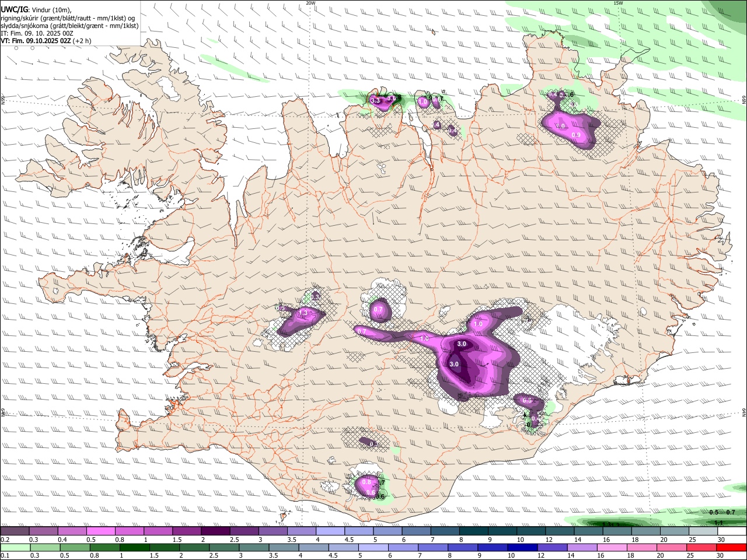
Task: Pick snow legend swatch between 0.3 and 0.4
Action: click(x=44, y=531)
